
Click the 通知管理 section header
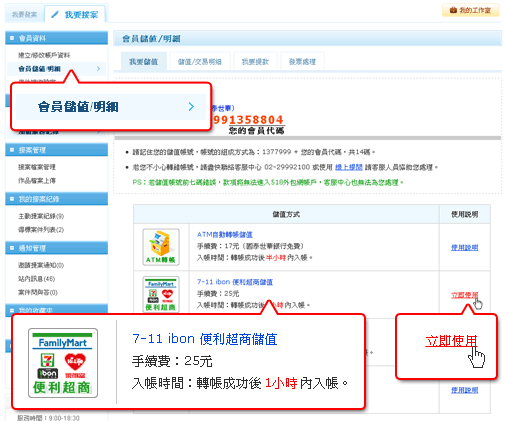[56, 248]
